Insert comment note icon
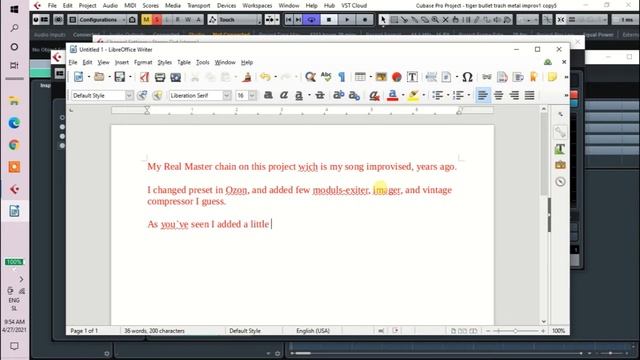Image resolution: width=640 pixels, height=360 pixels. 552,77
